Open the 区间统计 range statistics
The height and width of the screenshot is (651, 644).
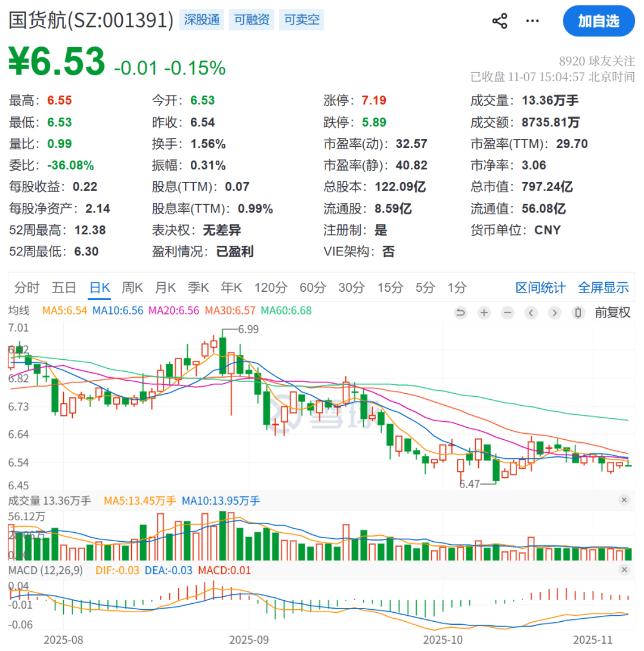[x=540, y=287]
